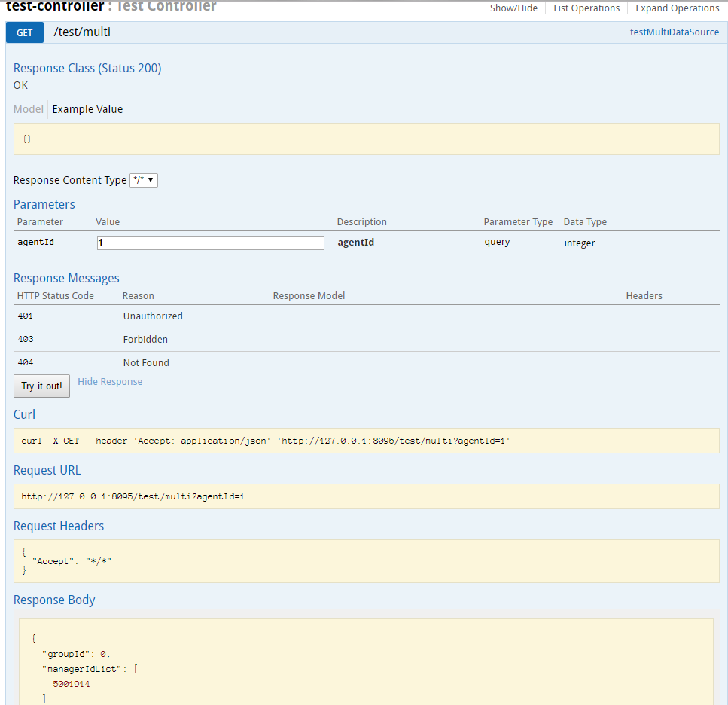
Task: Click the Request URL text box
Action: click(x=367, y=496)
